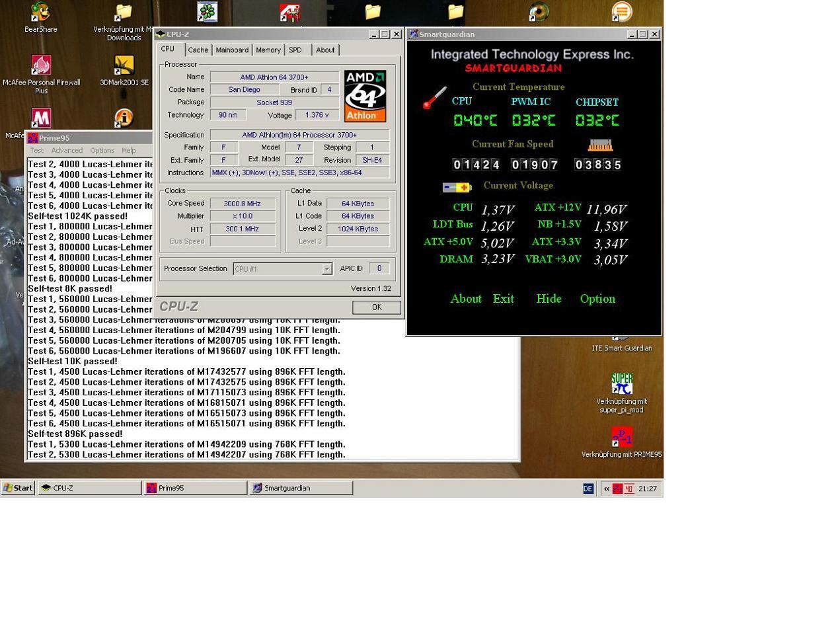840x630 pixels.
Task: Click the taskbar clock showing 21:27
Action: (x=648, y=489)
